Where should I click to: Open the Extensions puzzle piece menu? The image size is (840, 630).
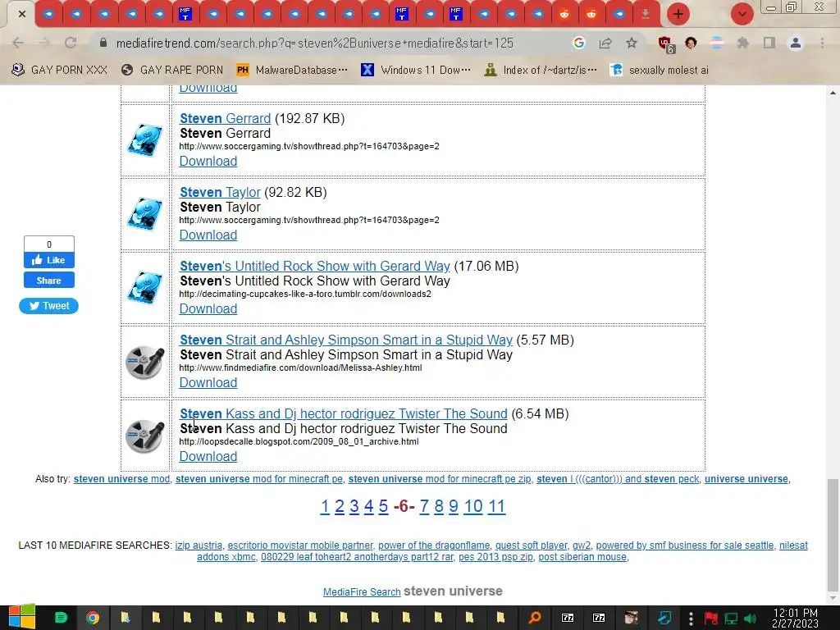[x=743, y=43]
